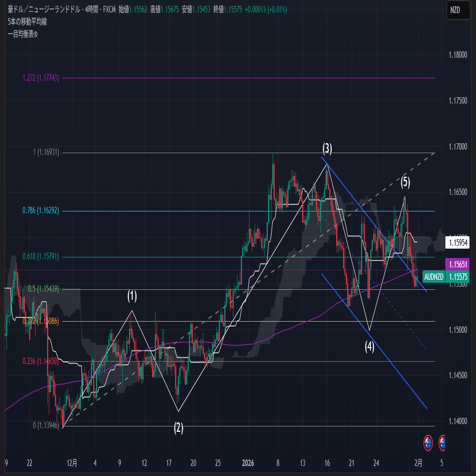Viewport: 476px width, 476px height.
Task: Click the 1.16500 price axis tick
Action: click(x=458, y=192)
